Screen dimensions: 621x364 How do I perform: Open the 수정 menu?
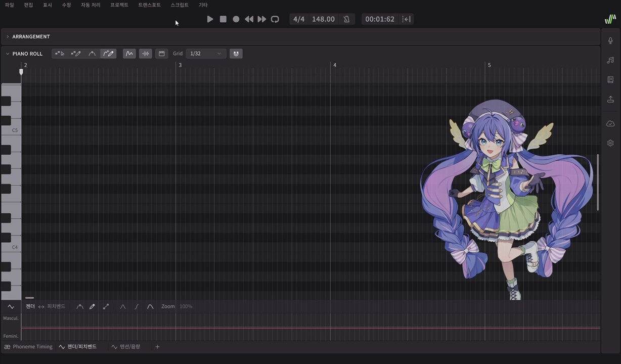pos(66,5)
